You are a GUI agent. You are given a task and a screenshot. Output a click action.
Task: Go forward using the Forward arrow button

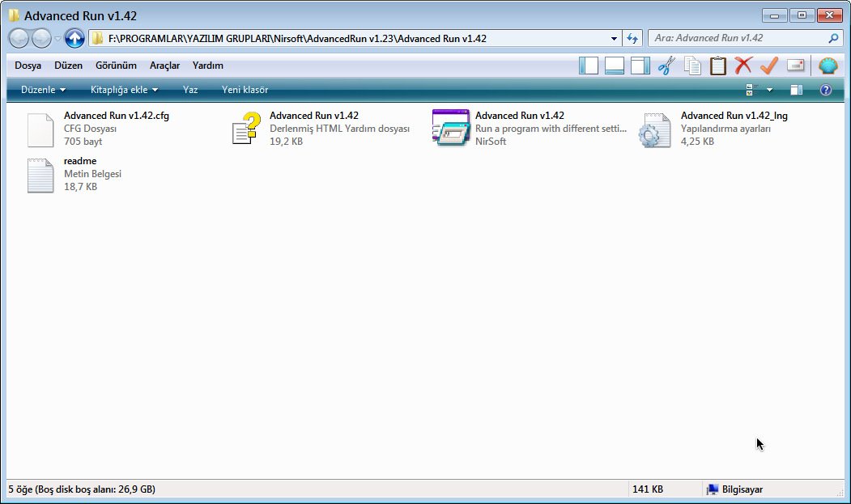[41, 38]
